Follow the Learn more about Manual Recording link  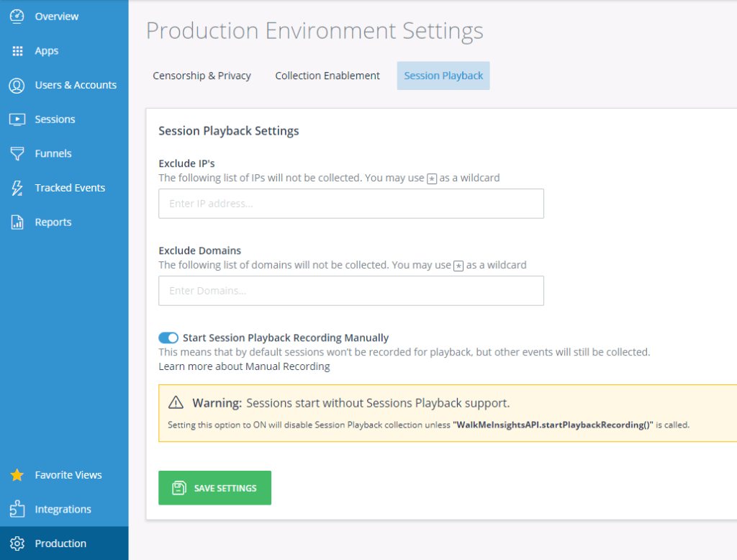coord(244,366)
